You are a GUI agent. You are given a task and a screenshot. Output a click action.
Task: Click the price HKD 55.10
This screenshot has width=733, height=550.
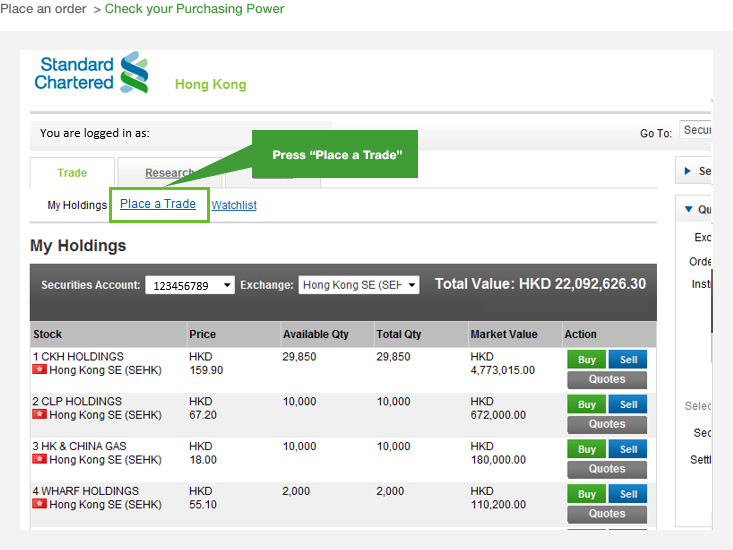(x=203, y=498)
